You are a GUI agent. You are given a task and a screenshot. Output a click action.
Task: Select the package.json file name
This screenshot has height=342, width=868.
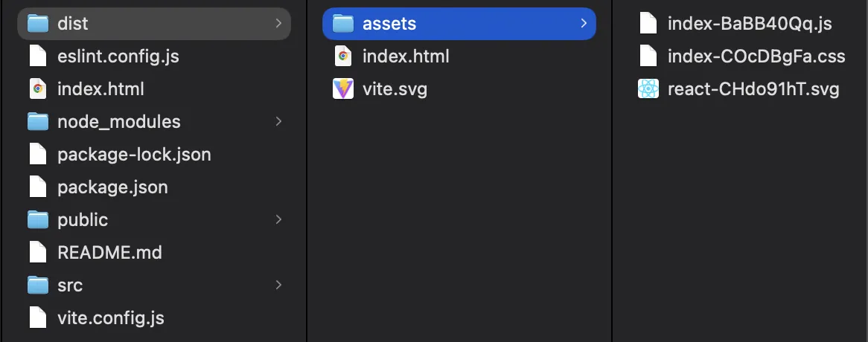click(x=112, y=187)
